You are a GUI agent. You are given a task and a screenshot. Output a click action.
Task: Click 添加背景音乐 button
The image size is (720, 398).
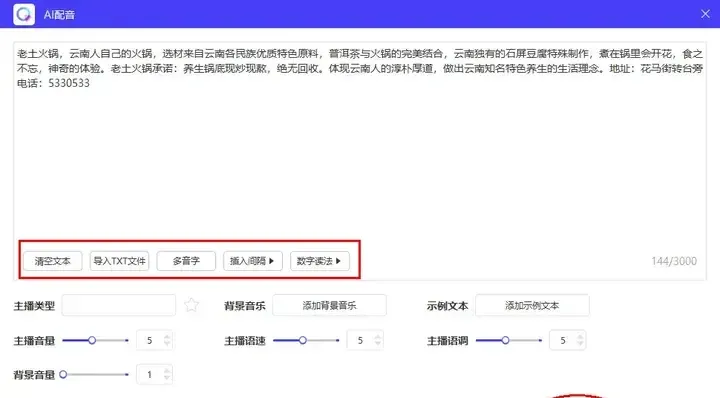pyautogui.click(x=329, y=305)
